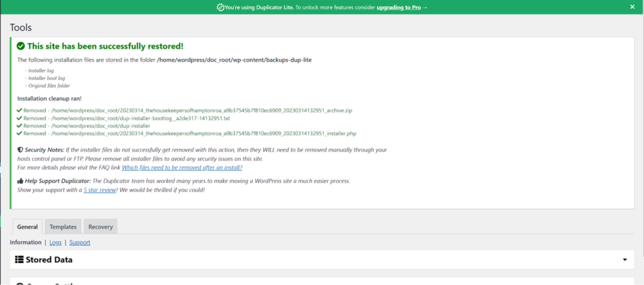Click checkmark beside removed archive.zip line
The width and height of the screenshot is (644, 285).
click(19, 111)
